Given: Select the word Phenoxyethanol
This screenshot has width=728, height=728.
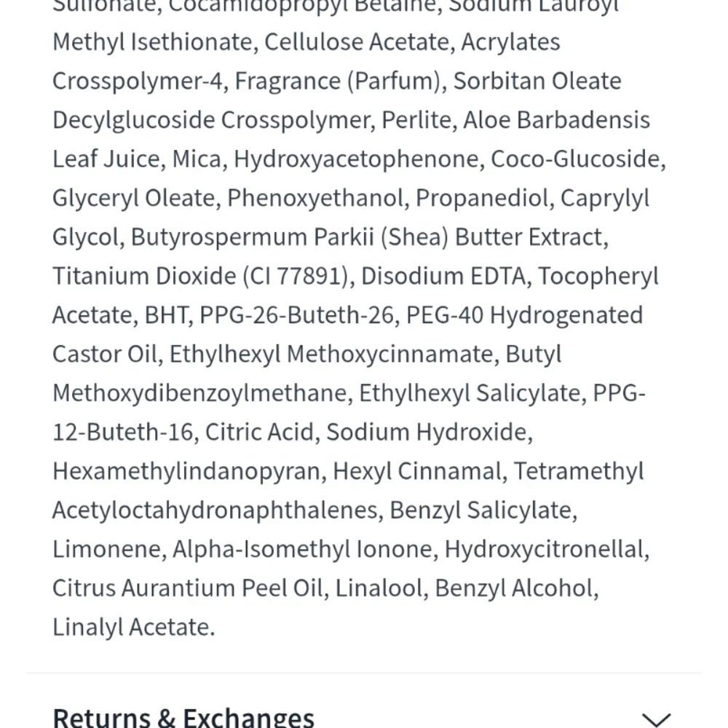Looking at the screenshot, I should tap(315, 198).
